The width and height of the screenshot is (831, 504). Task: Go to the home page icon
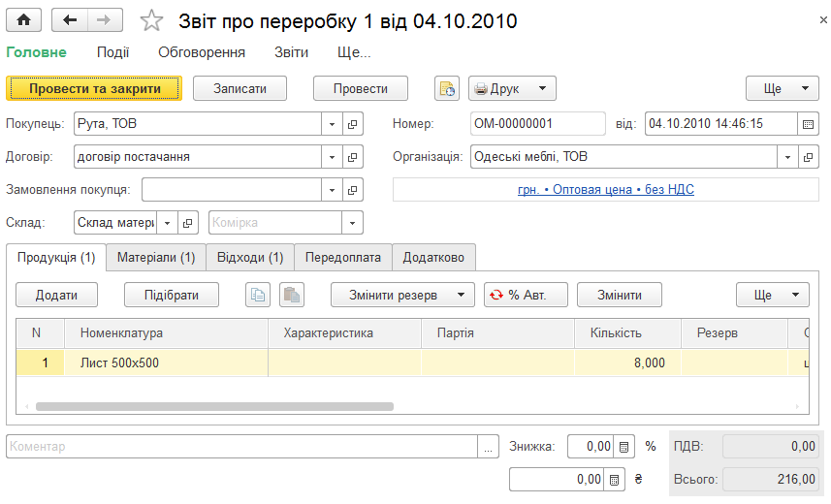(24, 20)
